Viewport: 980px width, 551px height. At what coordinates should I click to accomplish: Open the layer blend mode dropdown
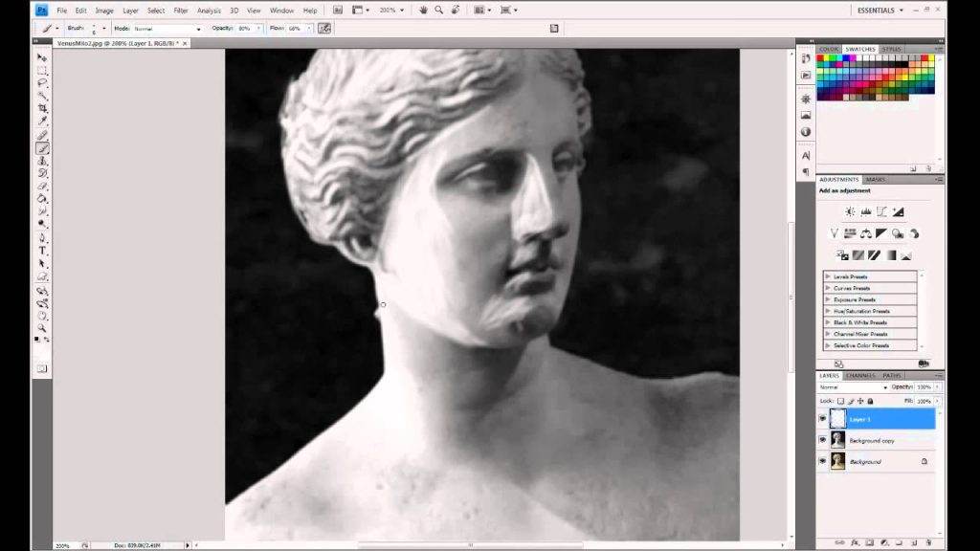(853, 387)
